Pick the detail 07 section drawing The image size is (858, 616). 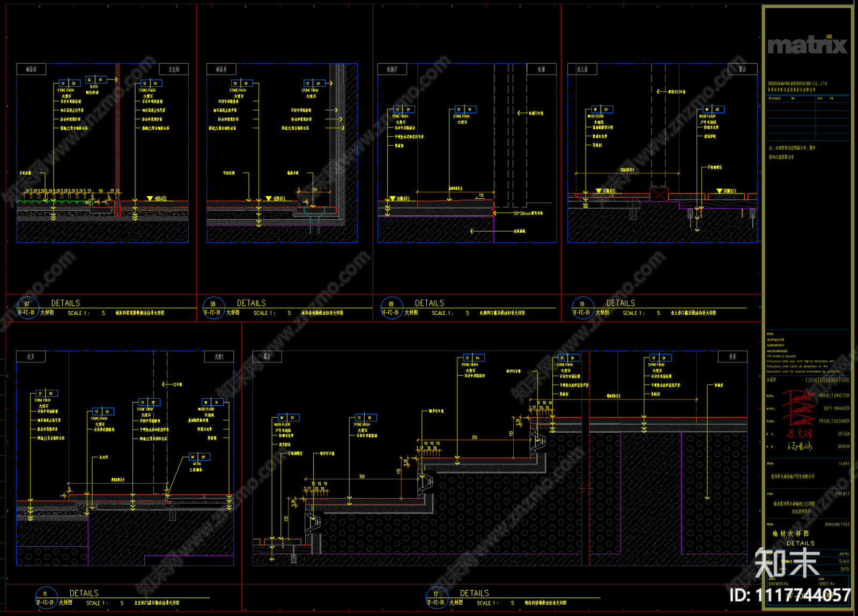[x=102, y=153]
